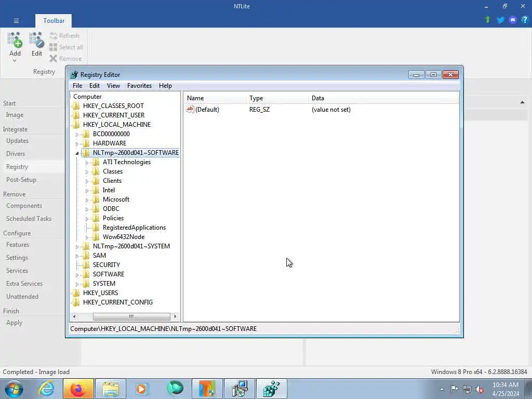
Task: Open Firefox from the taskbar
Action: pos(78,389)
